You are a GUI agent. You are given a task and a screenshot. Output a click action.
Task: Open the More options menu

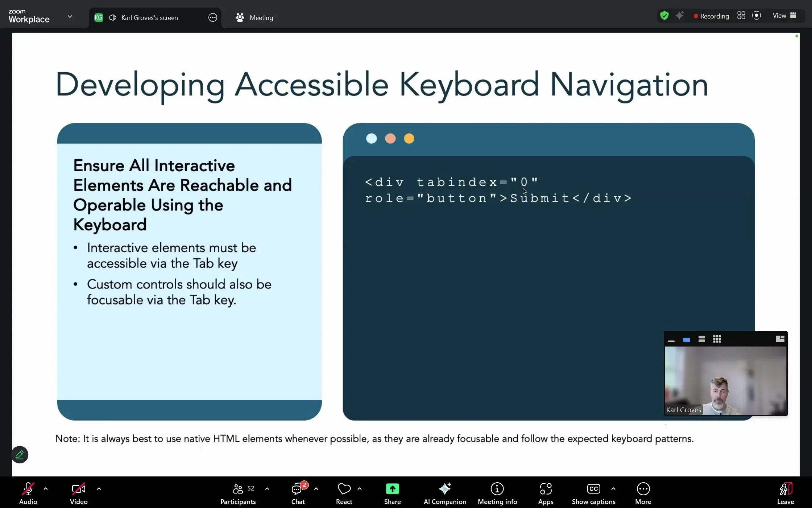pyautogui.click(x=643, y=493)
